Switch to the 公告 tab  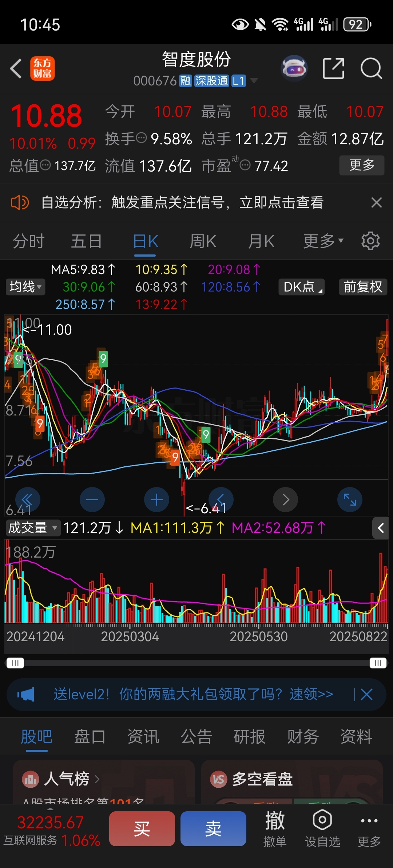click(x=196, y=737)
